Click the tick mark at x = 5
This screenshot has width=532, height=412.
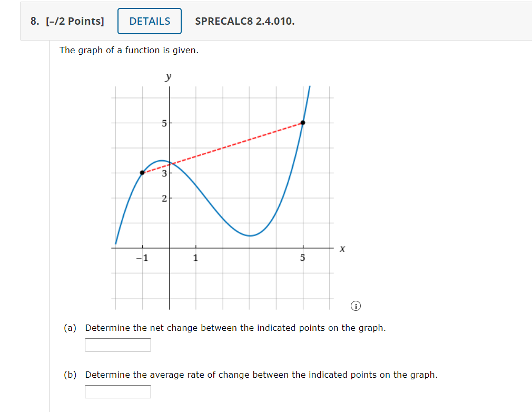pos(303,248)
